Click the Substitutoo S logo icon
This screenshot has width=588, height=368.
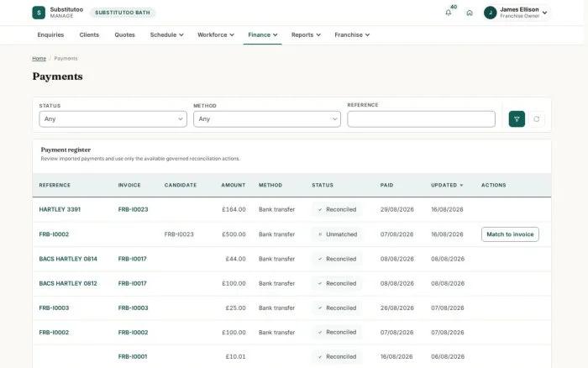coord(39,13)
